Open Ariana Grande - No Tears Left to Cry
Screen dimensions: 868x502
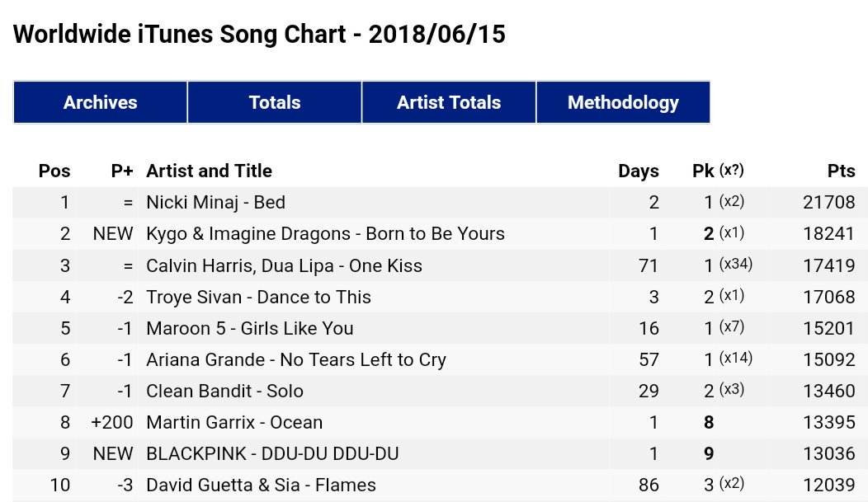pyautogui.click(x=295, y=359)
